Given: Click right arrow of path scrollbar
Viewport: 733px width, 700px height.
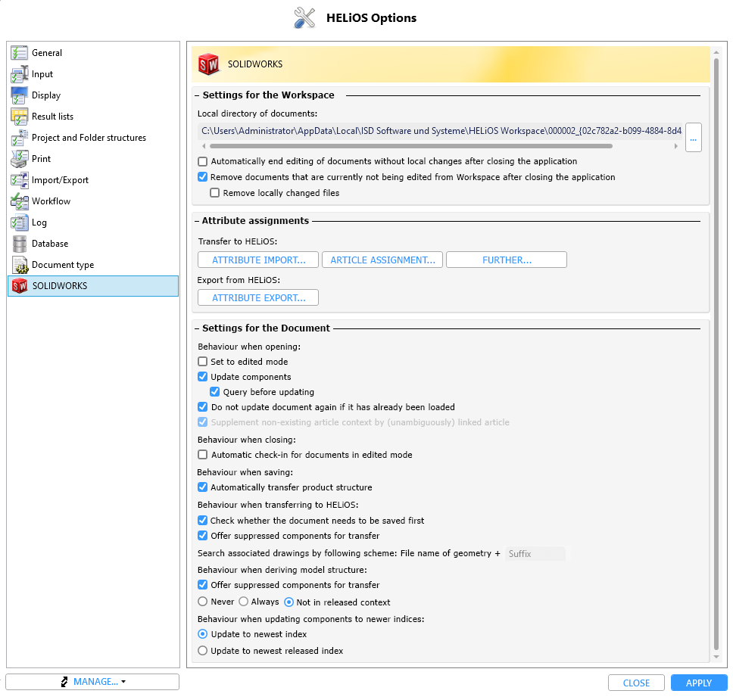Looking at the screenshot, I should tap(676, 146).
